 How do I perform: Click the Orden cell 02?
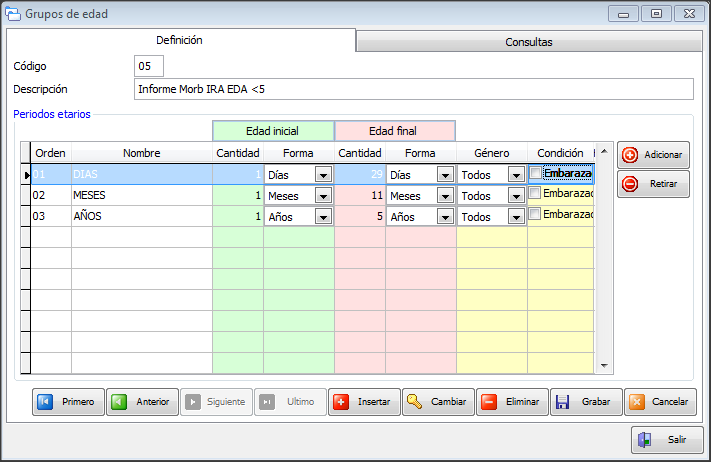point(51,195)
